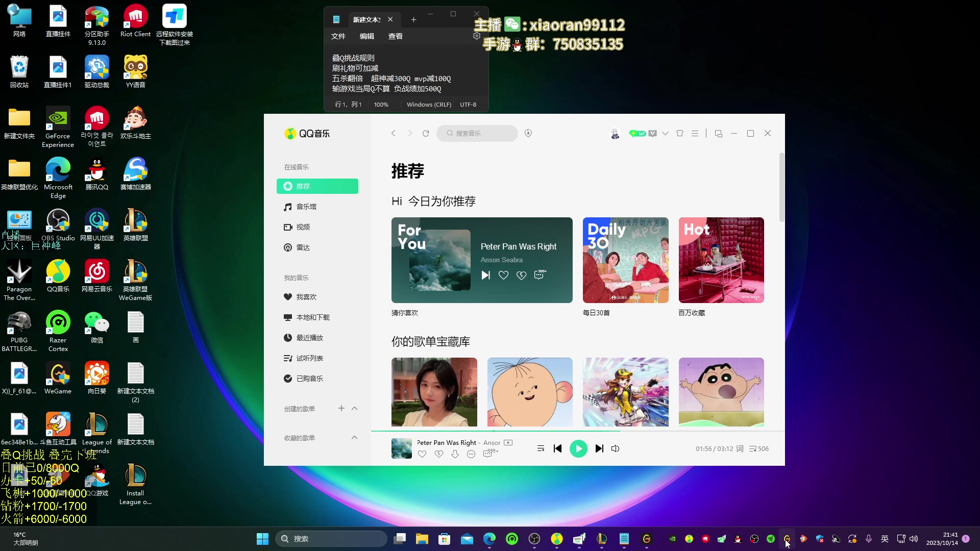This screenshot has width=980, height=551.
Task: Open the 999+ comments for the current song
Action: pos(490,453)
